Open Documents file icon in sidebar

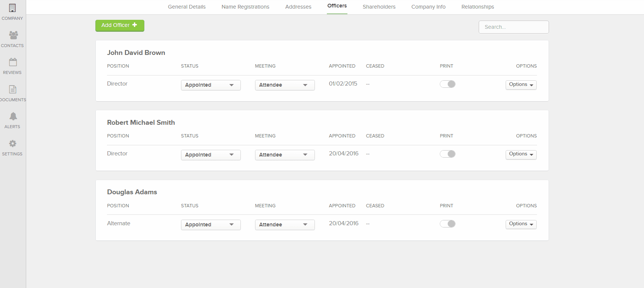tap(13, 89)
